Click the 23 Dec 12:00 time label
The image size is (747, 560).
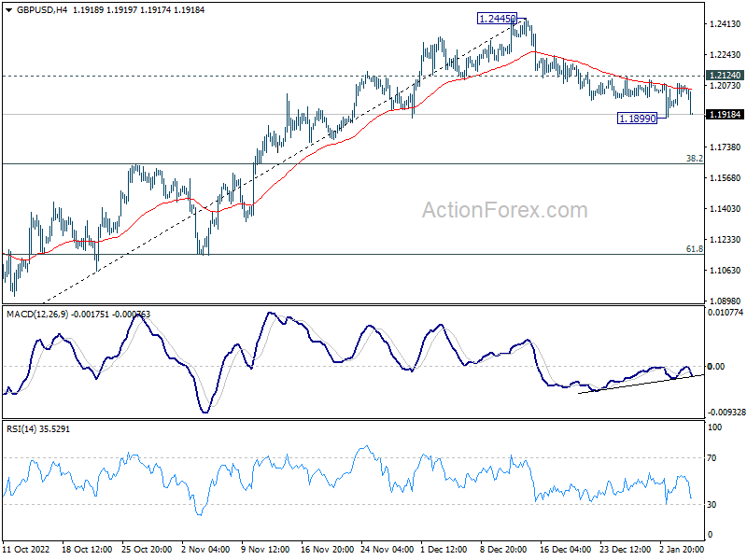[x=625, y=549]
